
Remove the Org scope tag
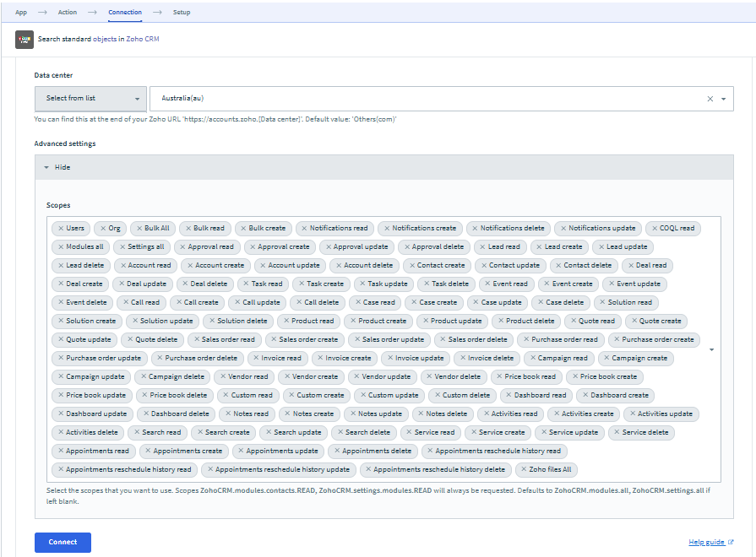103,229
